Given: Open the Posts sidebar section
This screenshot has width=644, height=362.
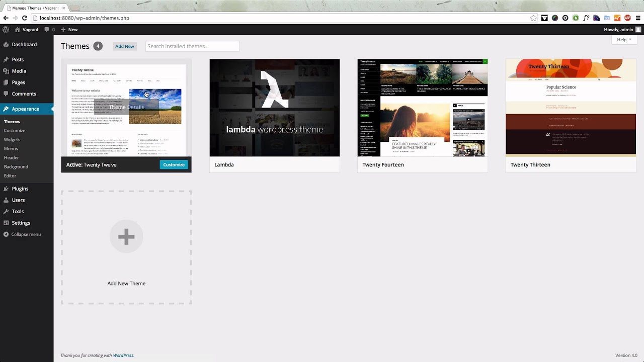Looking at the screenshot, I should [18, 59].
